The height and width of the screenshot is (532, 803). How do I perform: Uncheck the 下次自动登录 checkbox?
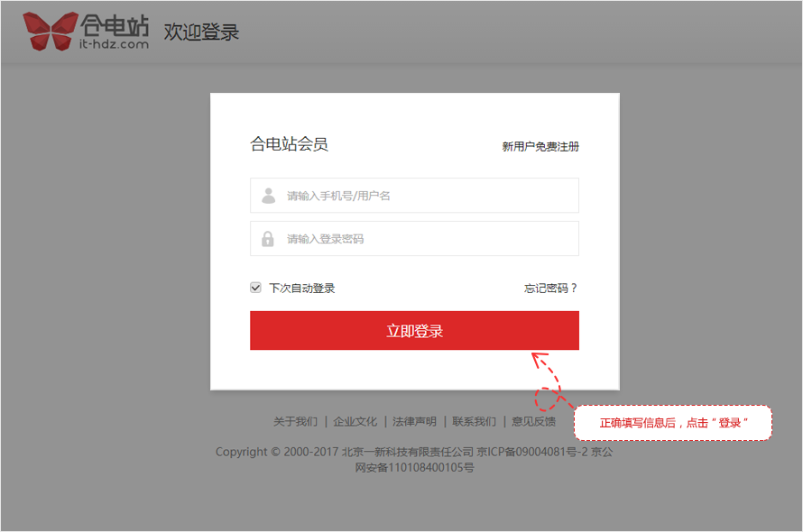point(255,288)
